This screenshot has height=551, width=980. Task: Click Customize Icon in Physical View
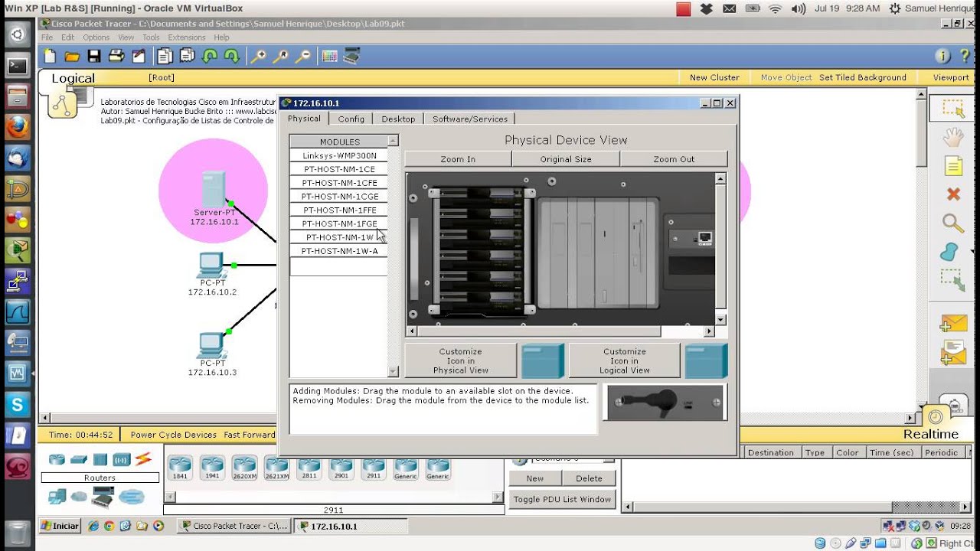pyautogui.click(x=461, y=361)
